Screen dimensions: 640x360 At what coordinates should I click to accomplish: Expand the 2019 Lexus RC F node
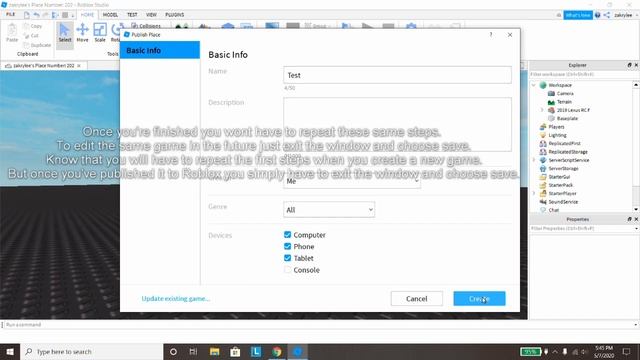(x=542, y=110)
